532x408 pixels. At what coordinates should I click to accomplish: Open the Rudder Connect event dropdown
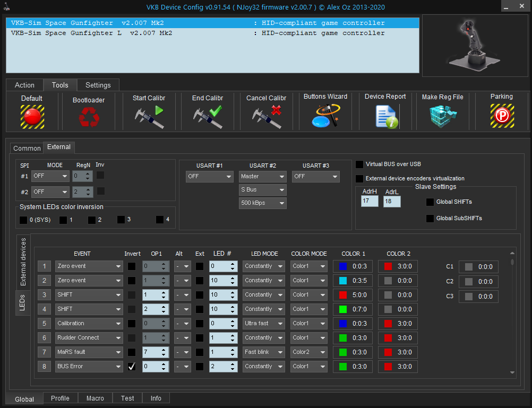point(89,338)
